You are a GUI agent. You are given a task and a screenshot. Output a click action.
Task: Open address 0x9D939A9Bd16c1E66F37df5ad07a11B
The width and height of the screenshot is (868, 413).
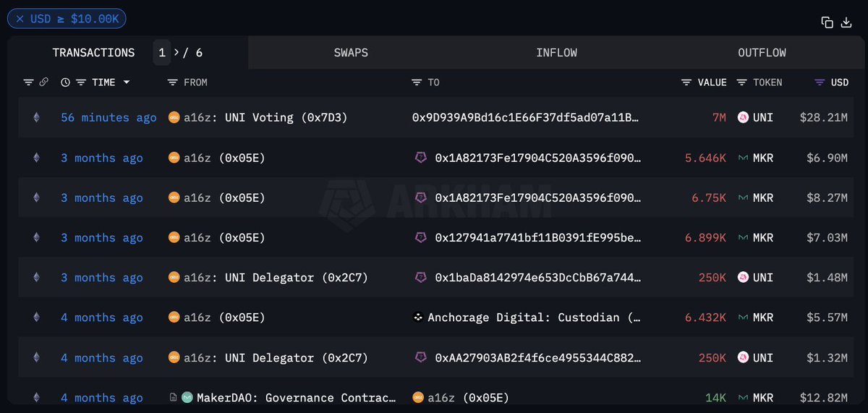pos(526,117)
